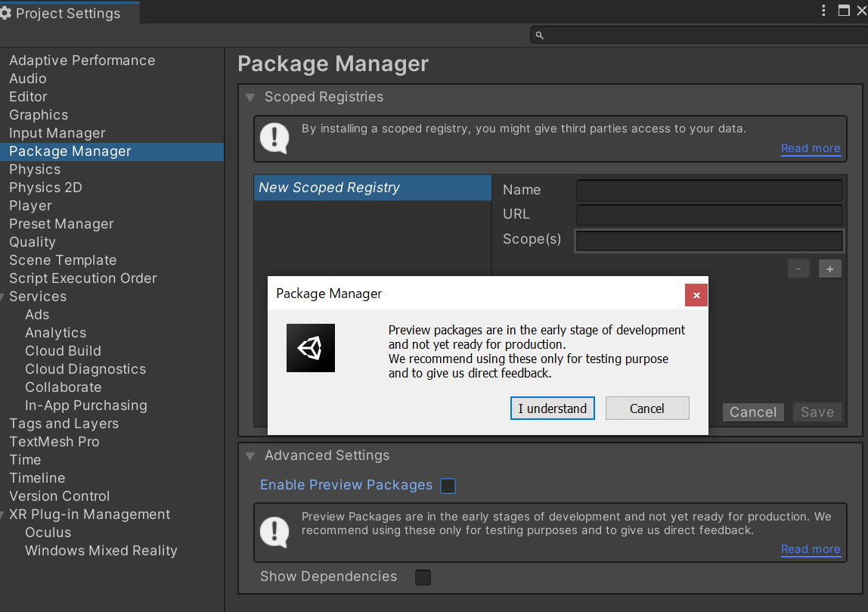Click the kebab menu icon in title bar
The image size is (868, 612).
tap(824, 11)
